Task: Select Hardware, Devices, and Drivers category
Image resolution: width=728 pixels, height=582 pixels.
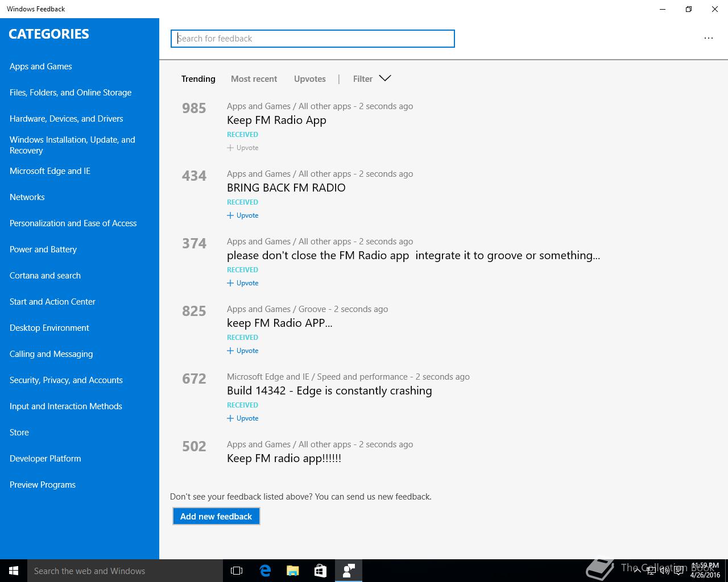Action: 67,119
